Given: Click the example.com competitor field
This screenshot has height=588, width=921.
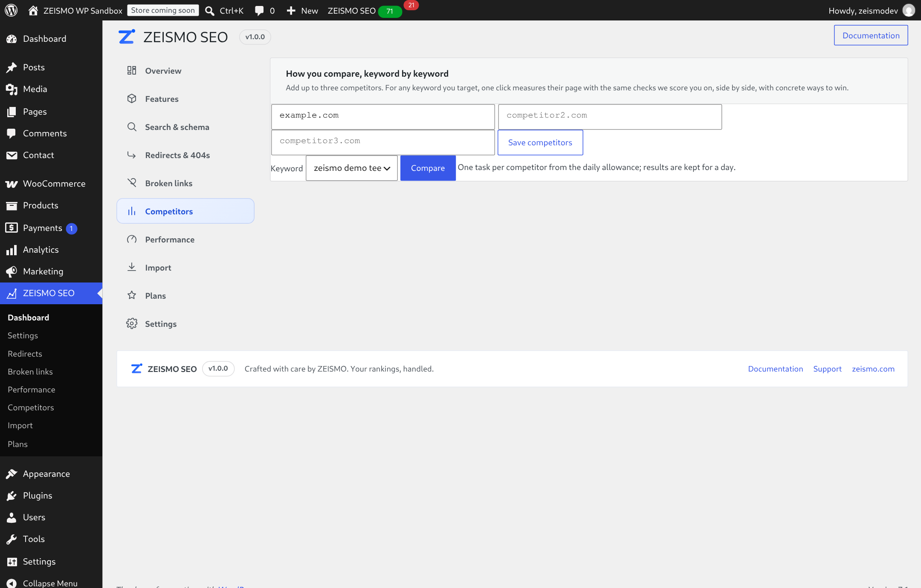Looking at the screenshot, I should 383,117.
